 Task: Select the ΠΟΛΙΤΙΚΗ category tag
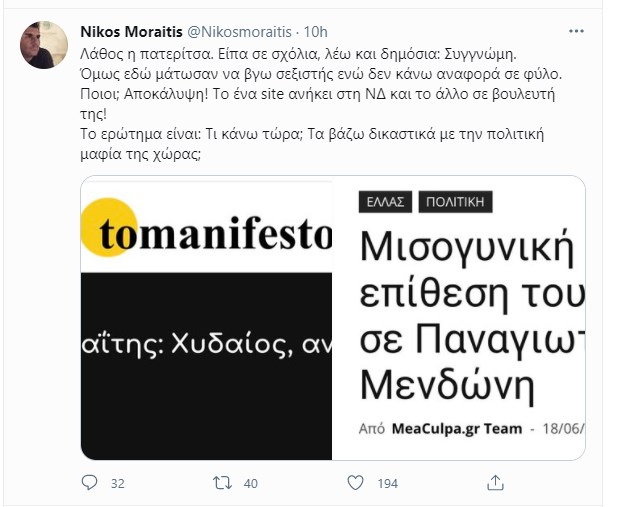coord(456,201)
